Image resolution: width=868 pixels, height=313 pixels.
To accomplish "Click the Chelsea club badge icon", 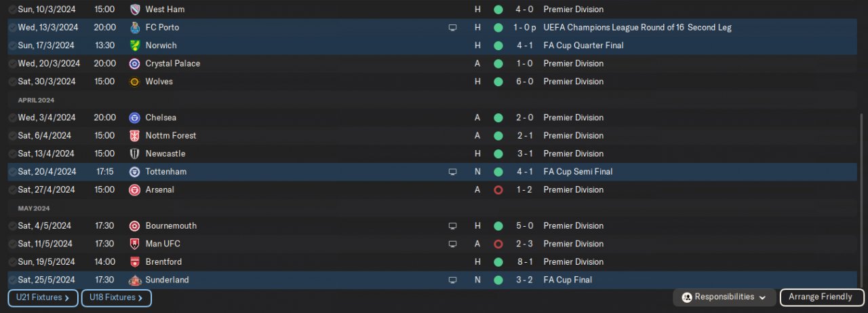I will point(134,117).
